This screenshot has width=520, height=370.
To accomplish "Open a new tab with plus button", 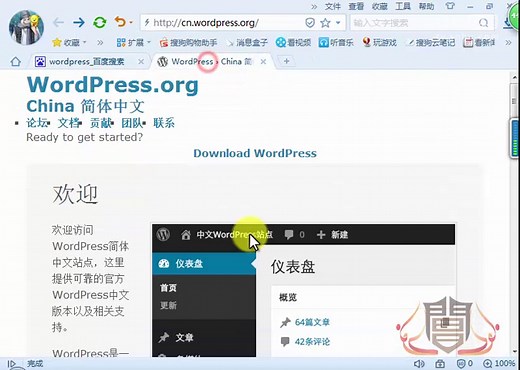I will [286, 61].
